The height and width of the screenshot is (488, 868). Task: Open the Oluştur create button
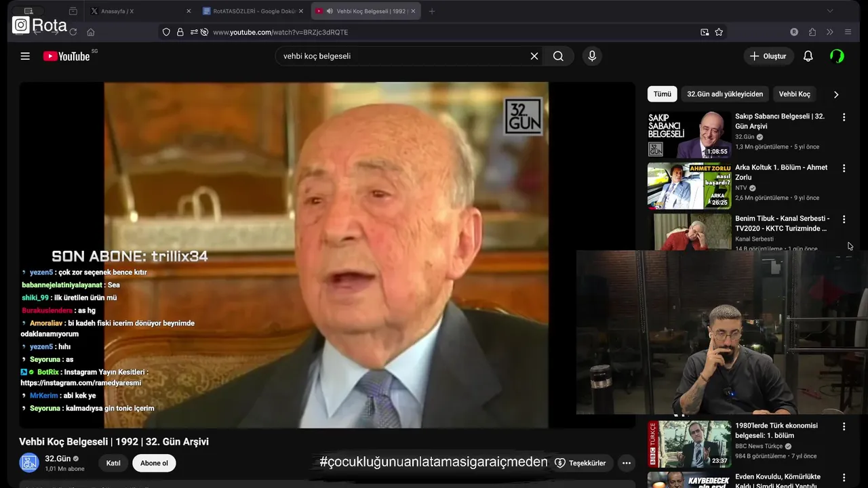pyautogui.click(x=768, y=56)
